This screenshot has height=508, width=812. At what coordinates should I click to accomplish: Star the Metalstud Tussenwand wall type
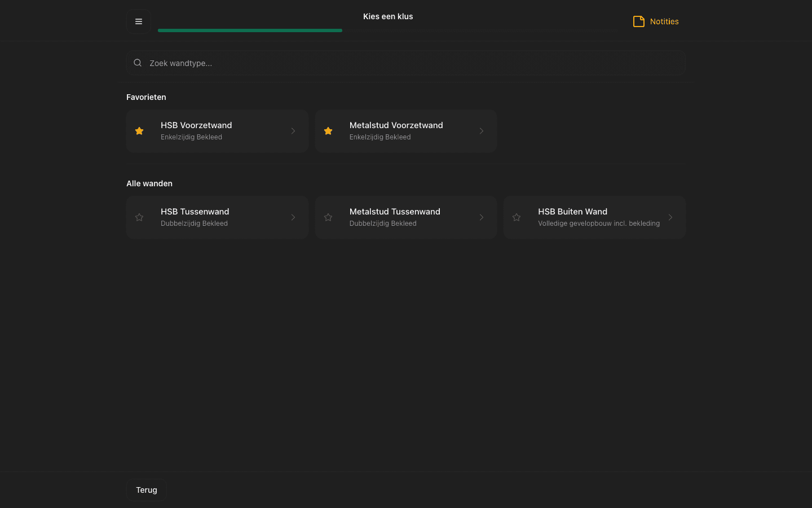point(328,217)
